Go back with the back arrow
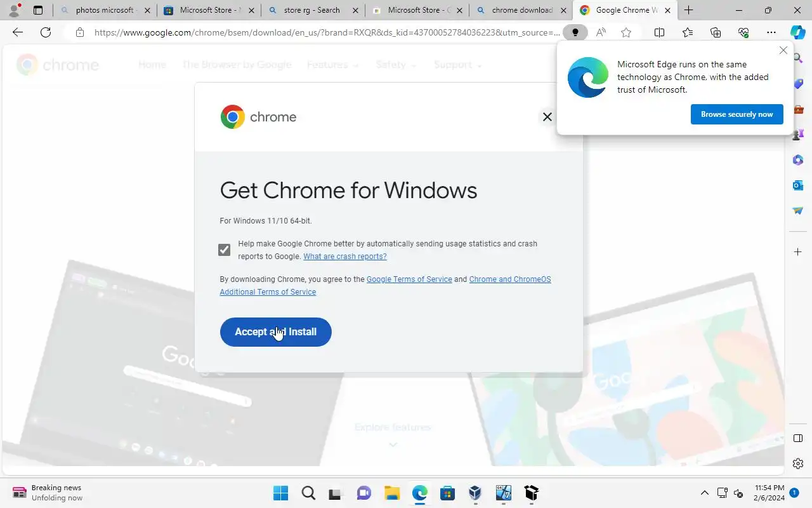This screenshot has height=508, width=812. click(18, 33)
